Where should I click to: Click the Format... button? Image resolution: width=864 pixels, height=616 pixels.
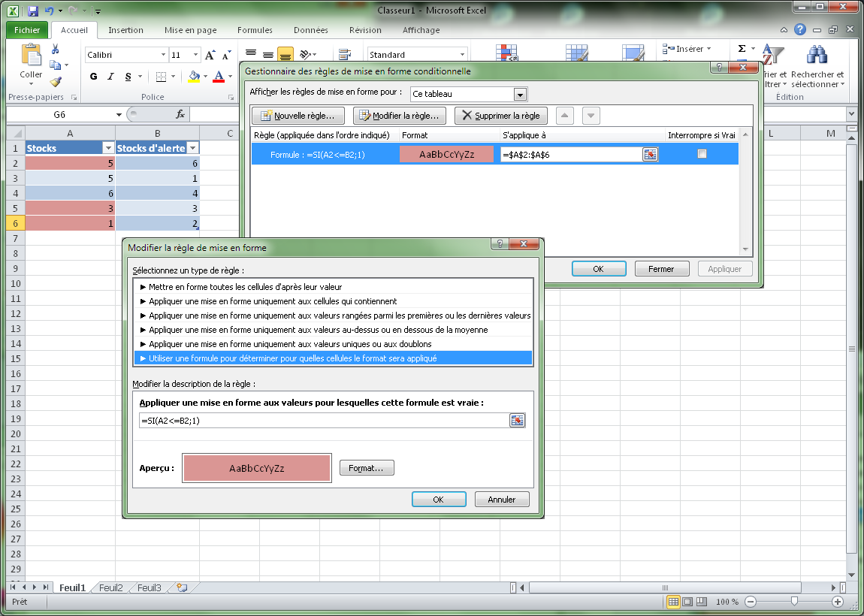click(367, 468)
